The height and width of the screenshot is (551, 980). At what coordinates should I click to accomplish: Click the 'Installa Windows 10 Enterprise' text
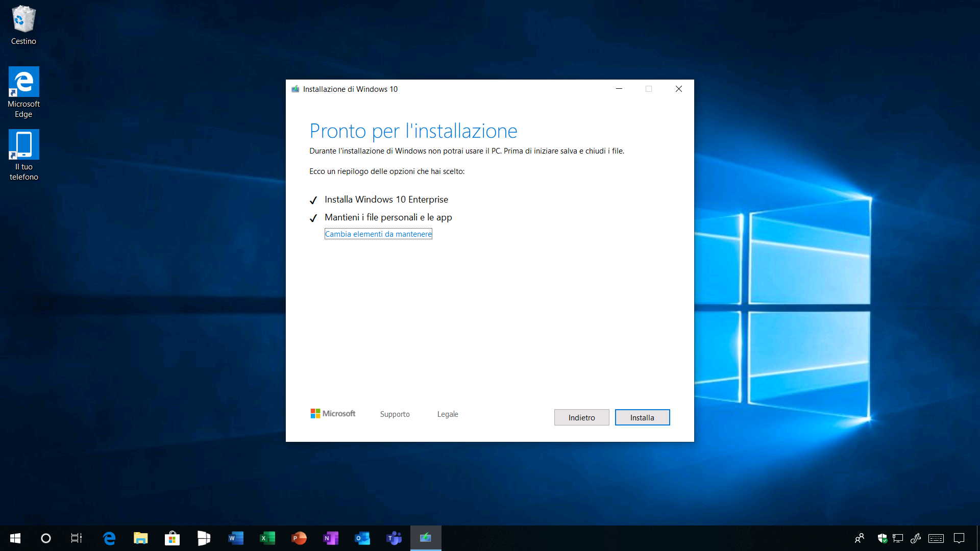click(386, 199)
